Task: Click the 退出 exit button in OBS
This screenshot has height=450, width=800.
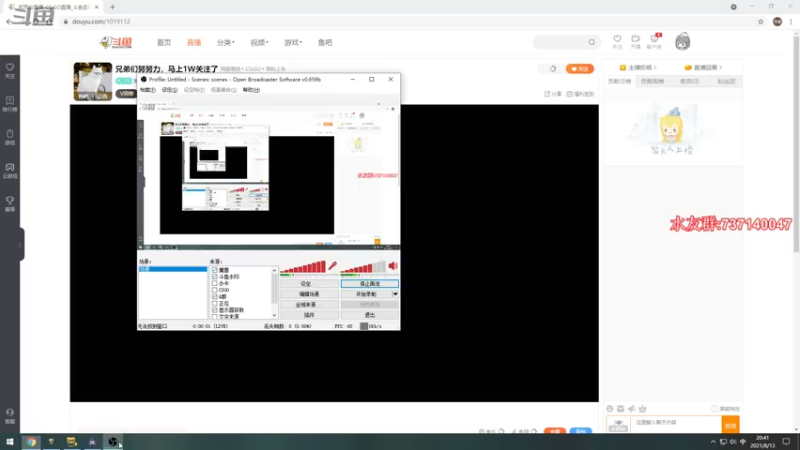Action: point(370,315)
